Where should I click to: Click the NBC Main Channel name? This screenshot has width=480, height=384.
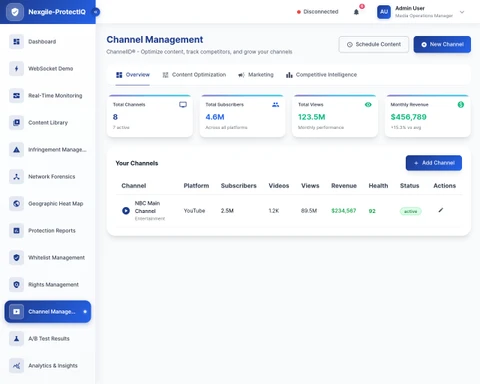[147, 207]
